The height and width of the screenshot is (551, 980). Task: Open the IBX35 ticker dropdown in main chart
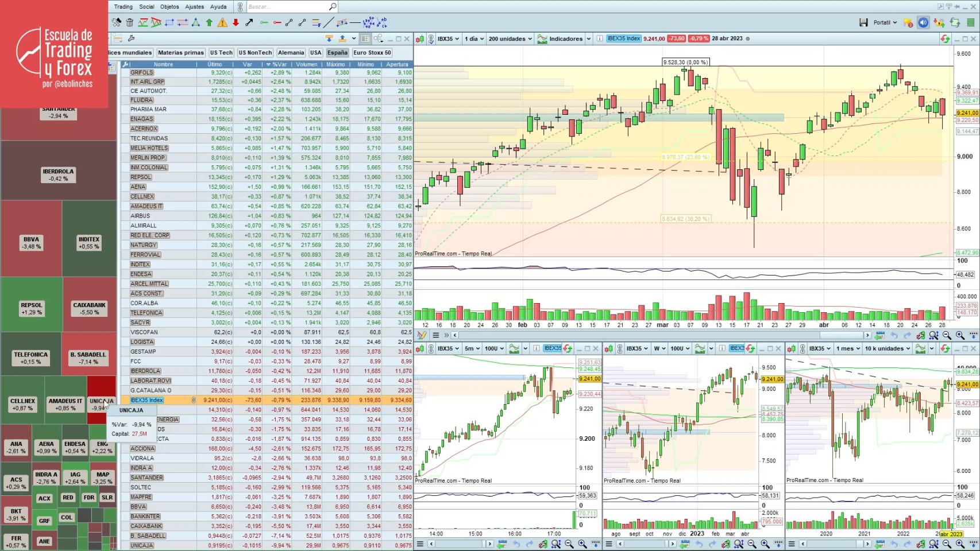pyautogui.click(x=449, y=38)
